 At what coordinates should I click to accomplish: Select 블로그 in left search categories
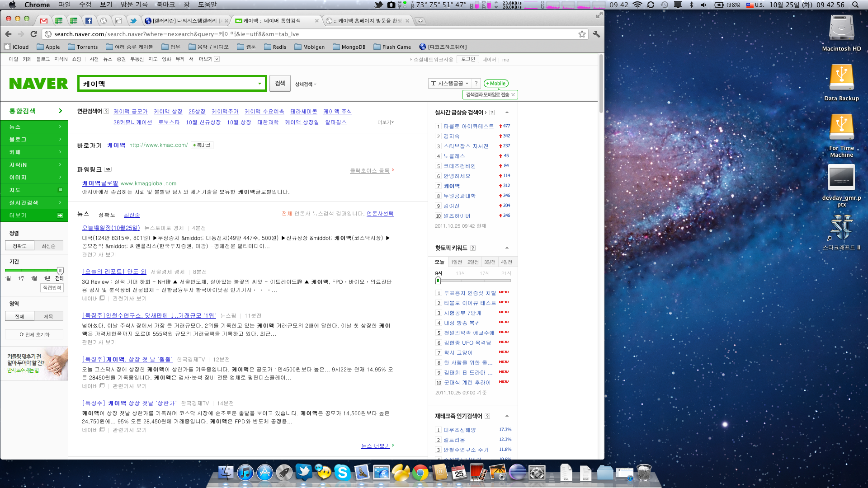[x=34, y=139]
